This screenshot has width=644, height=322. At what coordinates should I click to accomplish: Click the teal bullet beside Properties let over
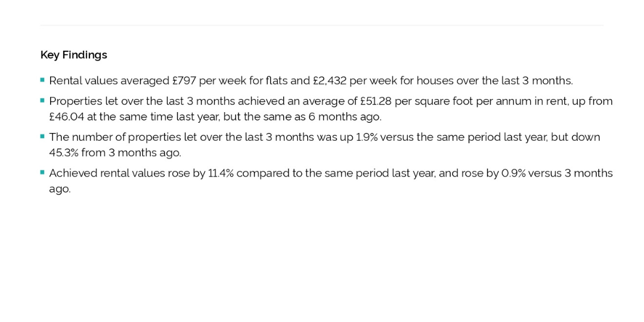(42, 100)
